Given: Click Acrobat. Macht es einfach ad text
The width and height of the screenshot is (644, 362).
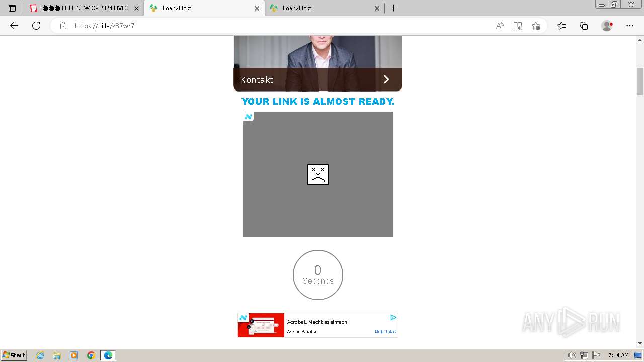Looking at the screenshot, I should click(317, 322).
